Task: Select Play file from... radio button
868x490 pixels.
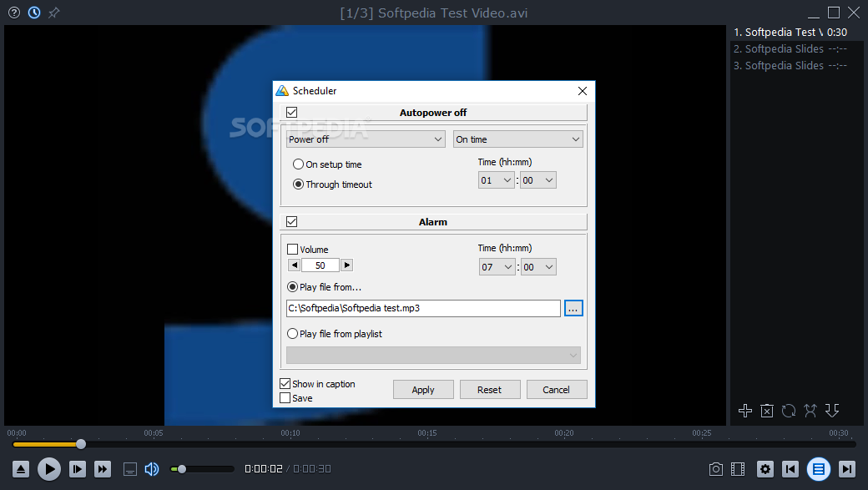Action: 292,287
